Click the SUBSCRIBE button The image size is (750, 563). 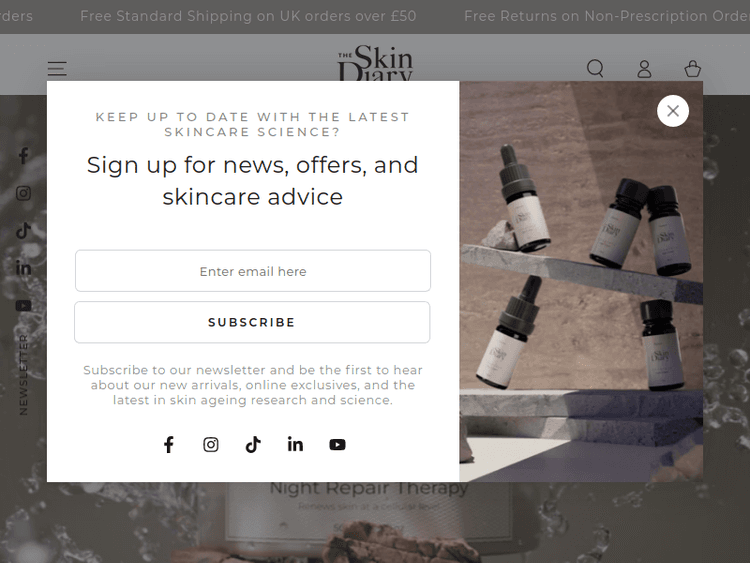pos(252,322)
